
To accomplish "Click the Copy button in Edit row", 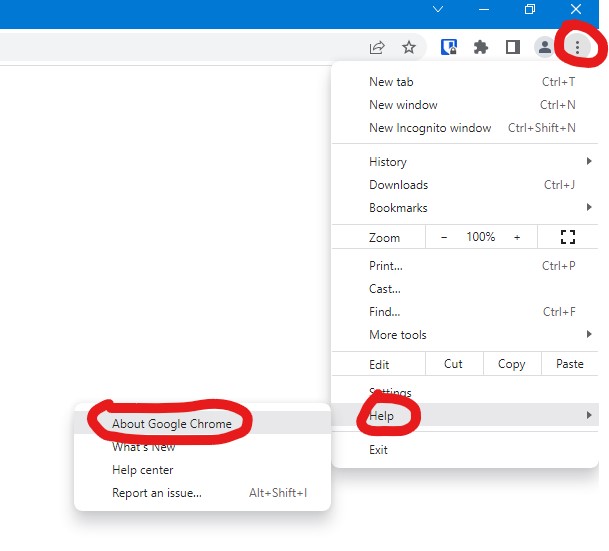I will click(x=511, y=364).
